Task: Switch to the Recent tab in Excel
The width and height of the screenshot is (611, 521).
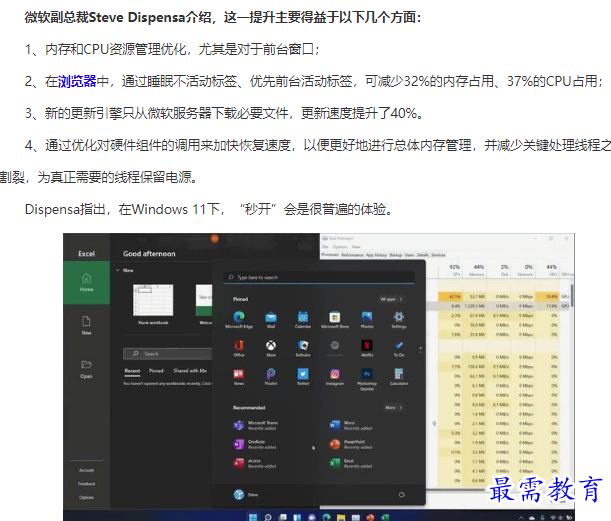Action: [132, 371]
